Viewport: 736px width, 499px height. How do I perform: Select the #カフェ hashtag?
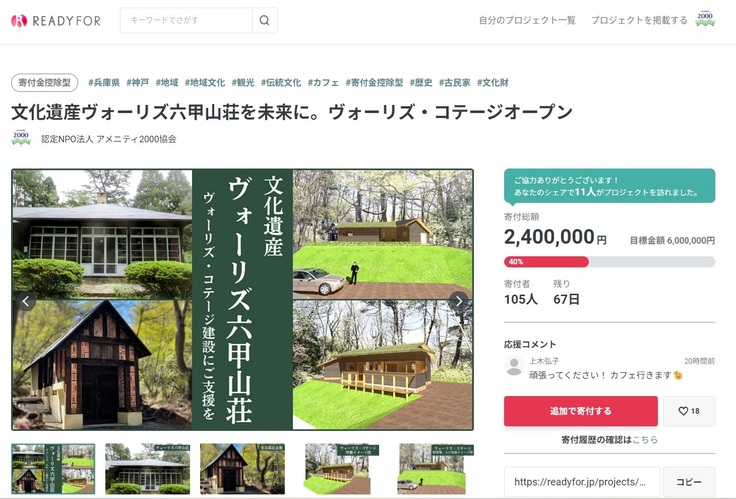323,83
